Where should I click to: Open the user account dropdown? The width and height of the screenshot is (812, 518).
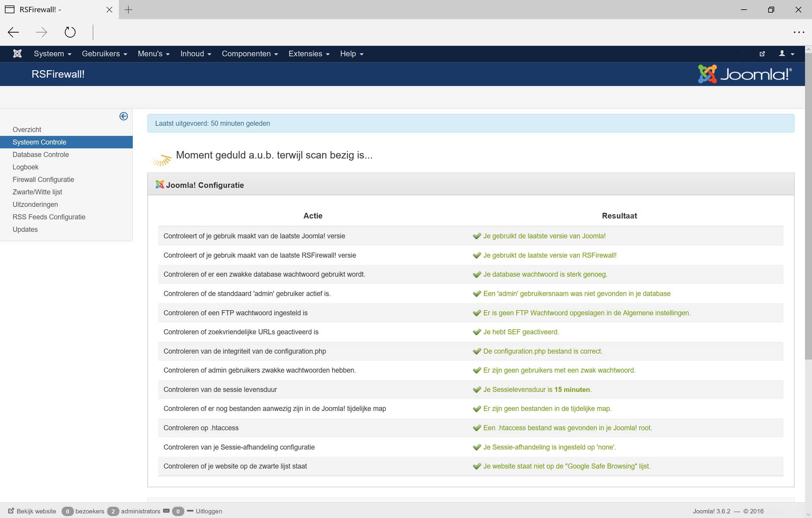786,54
